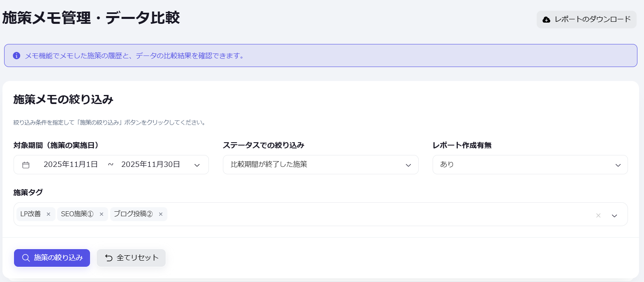Select the end date 2025年11月30日 field
This screenshot has width=644, height=282.
(x=151, y=164)
